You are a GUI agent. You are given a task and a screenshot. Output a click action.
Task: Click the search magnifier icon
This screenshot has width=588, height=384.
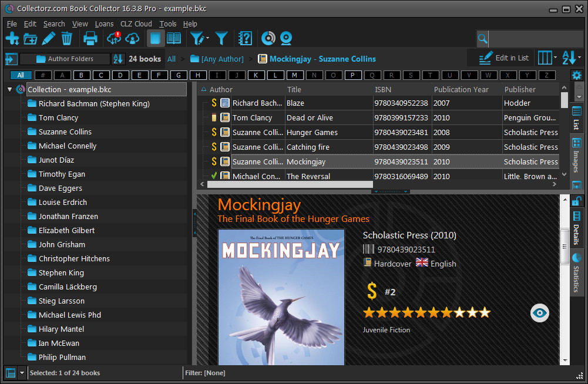point(483,39)
